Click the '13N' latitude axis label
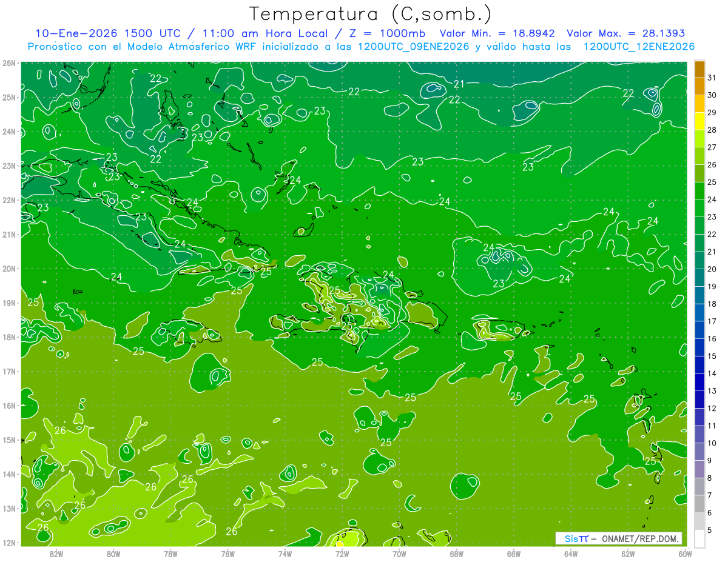 (9, 508)
